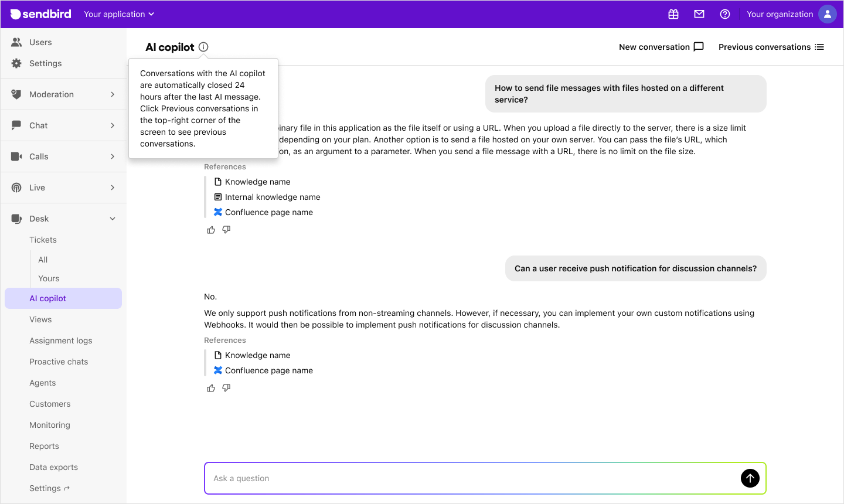This screenshot has width=844, height=504.
Task: Open the Your application dropdown
Action: click(119, 14)
